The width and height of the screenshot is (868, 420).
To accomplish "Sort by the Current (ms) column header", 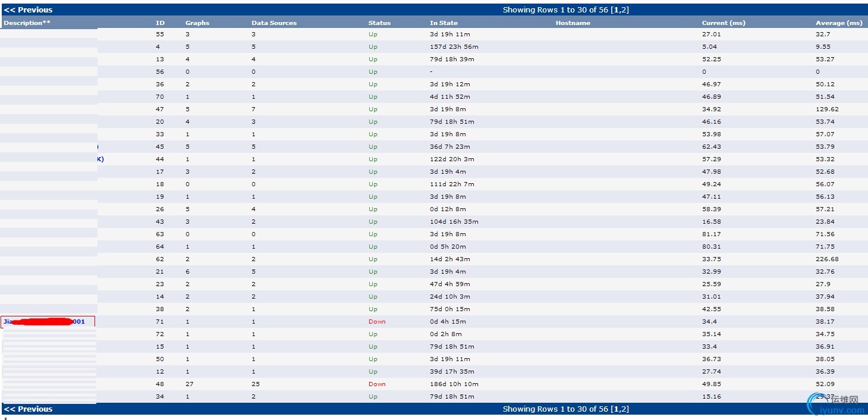I will 724,23.
